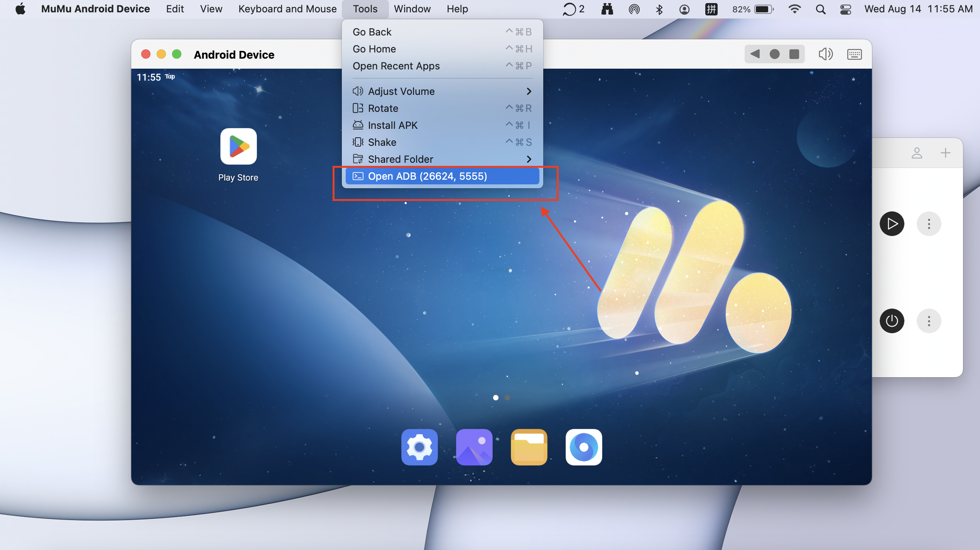Switch to second home screen page dot
Image resolution: width=980 pixels, height=550 pixels.
point(507,398)
